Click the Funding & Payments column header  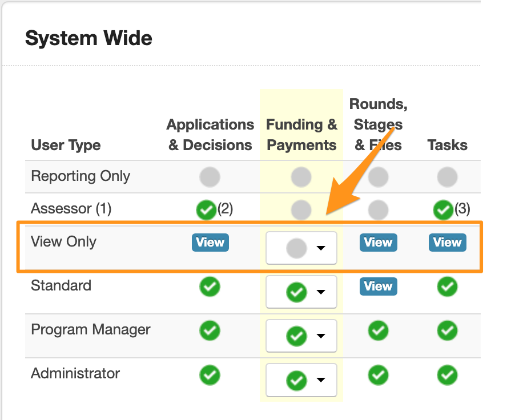[x=301, y=135]
